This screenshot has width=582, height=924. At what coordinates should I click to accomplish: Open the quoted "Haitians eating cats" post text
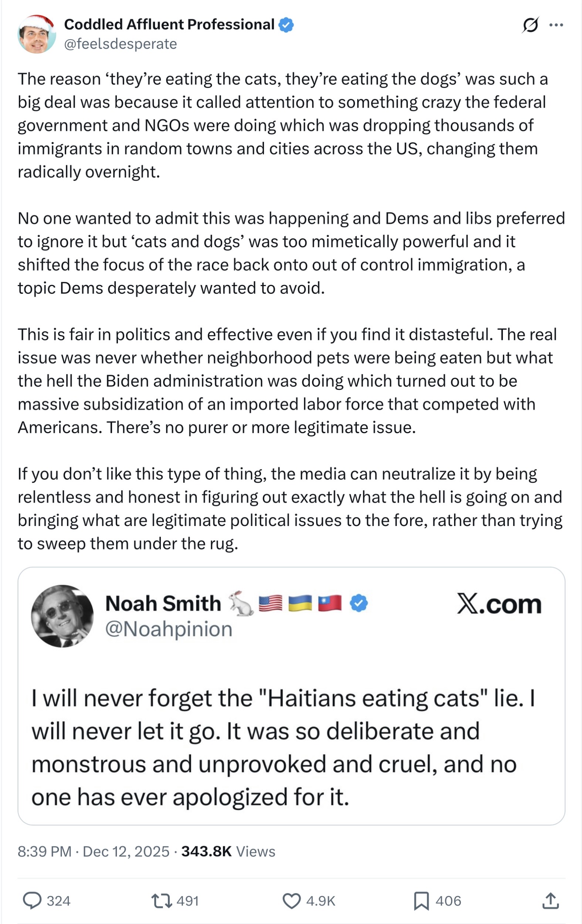pos(283,747)
